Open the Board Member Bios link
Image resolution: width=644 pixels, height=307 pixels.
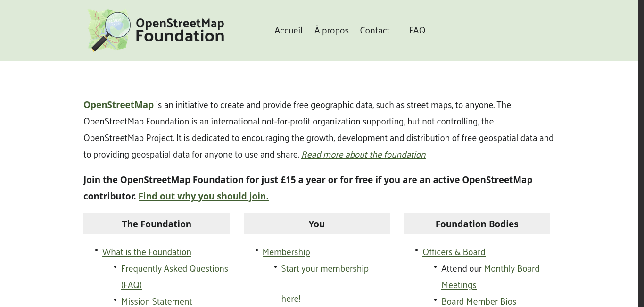[479, 301]
